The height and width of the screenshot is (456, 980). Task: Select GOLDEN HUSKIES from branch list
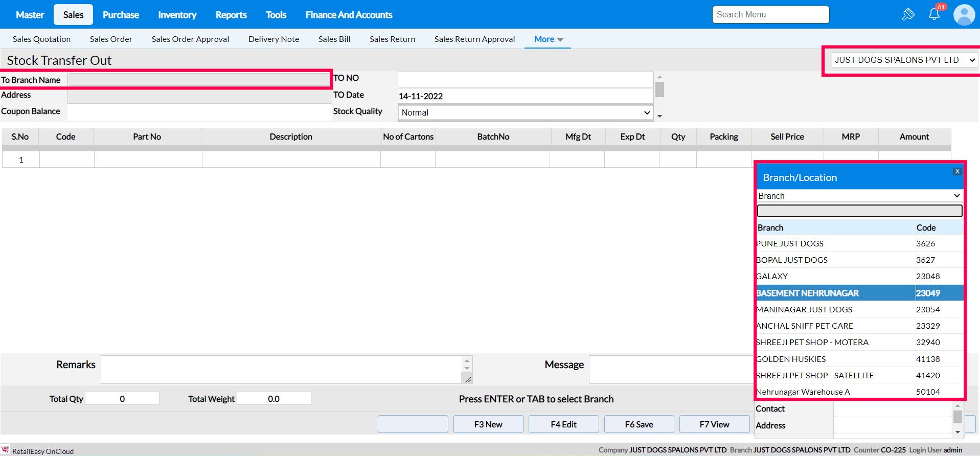point(833,359)
